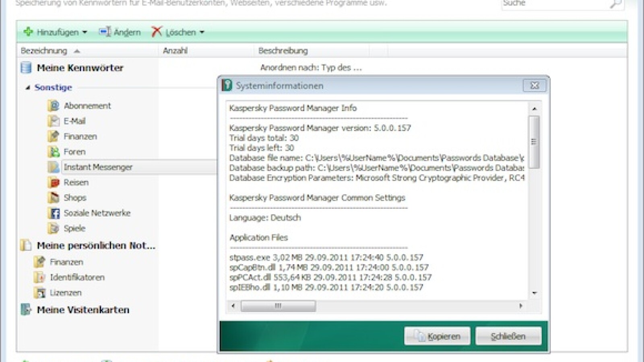The height and width of the screenshot is (362, 644).
Task: Click the horizontal scrollbar right arrow
Action: point(521,306)
